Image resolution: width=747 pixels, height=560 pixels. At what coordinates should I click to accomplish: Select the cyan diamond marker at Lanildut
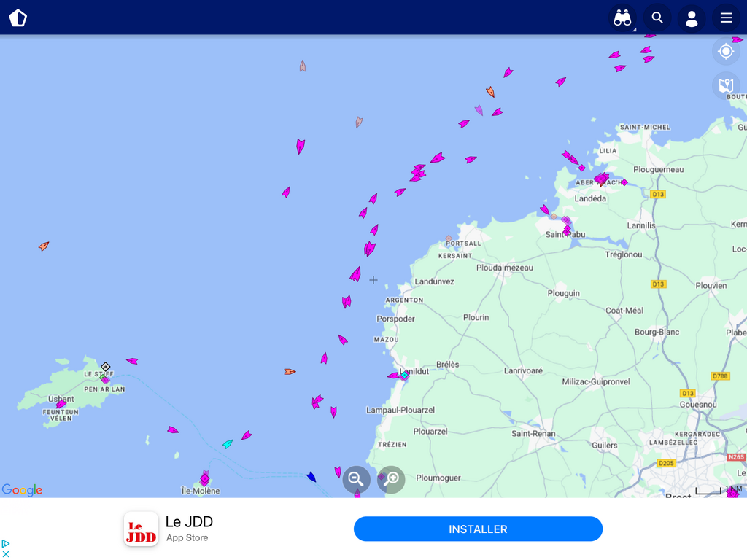click(404, 376)
